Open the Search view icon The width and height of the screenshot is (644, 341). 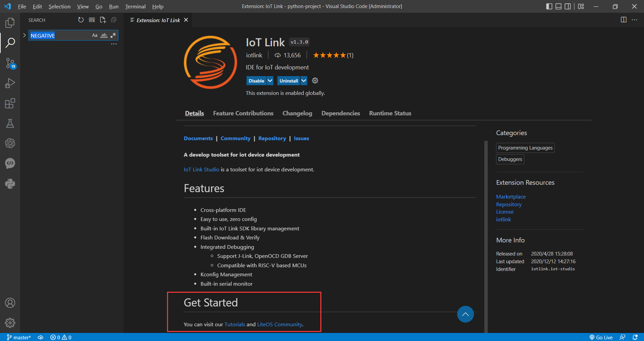tap(10, 43)
